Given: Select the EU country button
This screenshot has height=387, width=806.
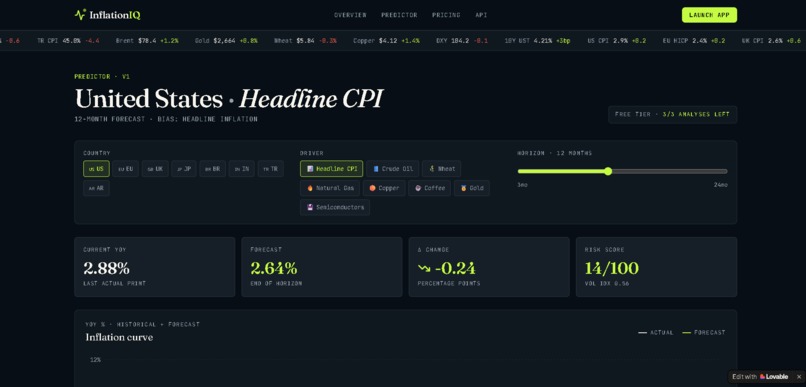Looking at the screenshot, I should 125,169.
